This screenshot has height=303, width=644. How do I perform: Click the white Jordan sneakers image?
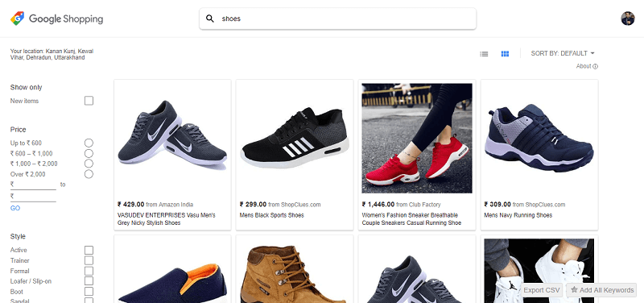pos(539,271)
